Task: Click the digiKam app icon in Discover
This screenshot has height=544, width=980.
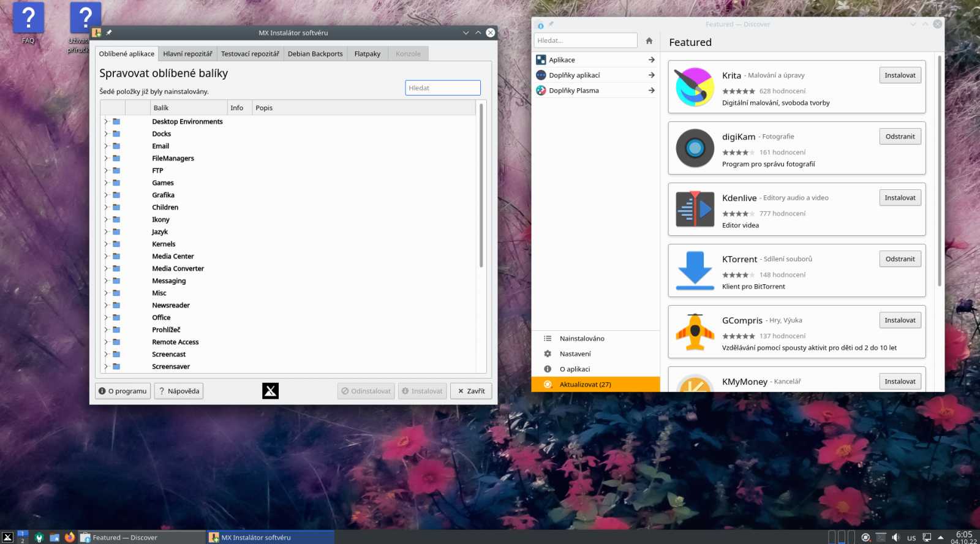Action: point(695,148)
